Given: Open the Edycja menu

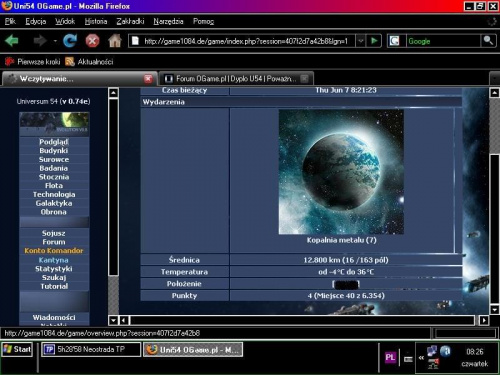Looking at the screenshot, I should tap(36, 21).
